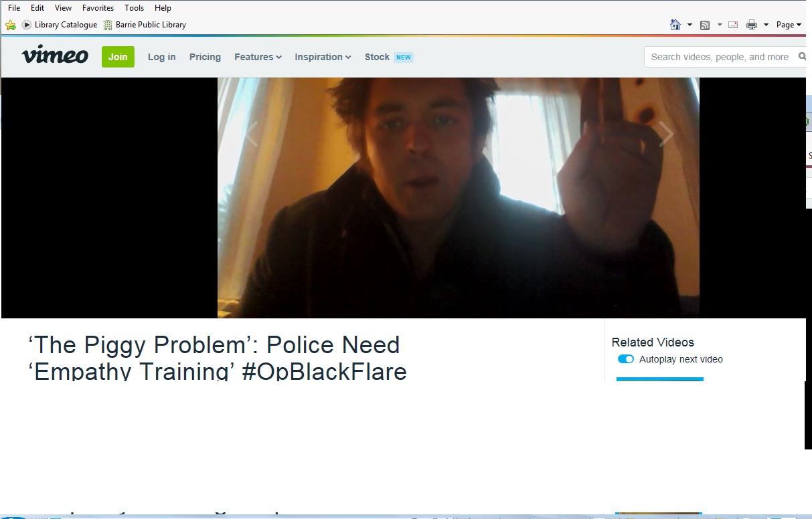The image size is (812, 519).
Task: Expand the Features dropdown
Action: pos(258,57)
